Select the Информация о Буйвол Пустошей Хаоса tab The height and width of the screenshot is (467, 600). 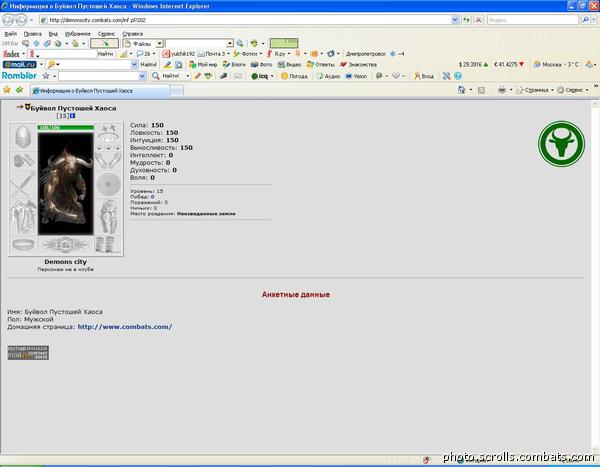click(100, 90)
